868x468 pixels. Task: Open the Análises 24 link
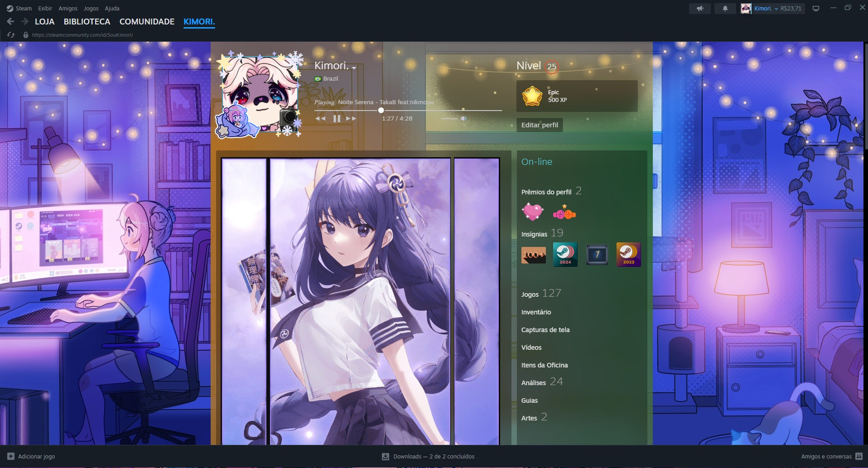click(x=542, y=382)
